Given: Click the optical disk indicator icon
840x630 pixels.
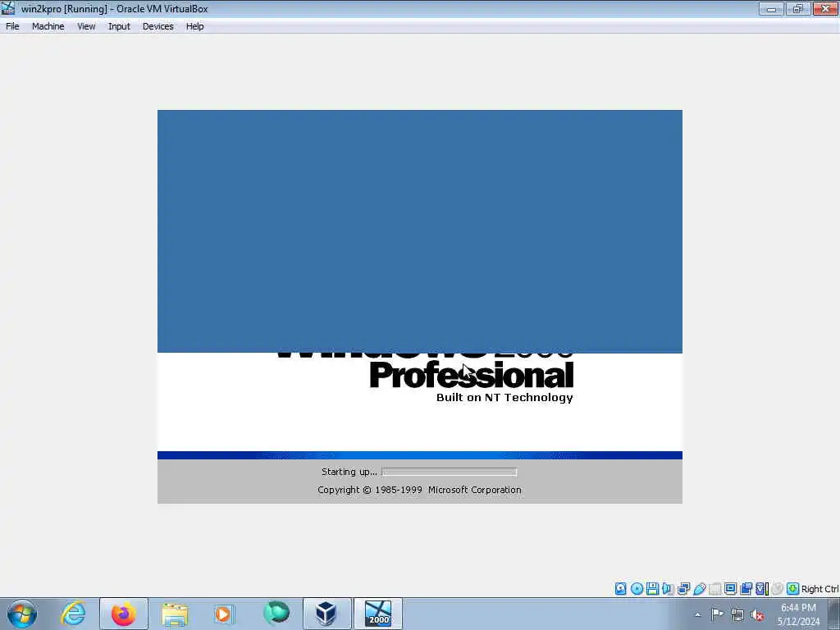Looking at the screenshot, I should [x=637, y=589].
